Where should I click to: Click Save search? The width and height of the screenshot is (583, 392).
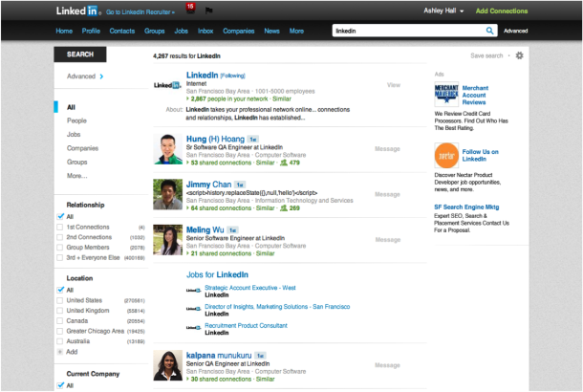(486, 55)
